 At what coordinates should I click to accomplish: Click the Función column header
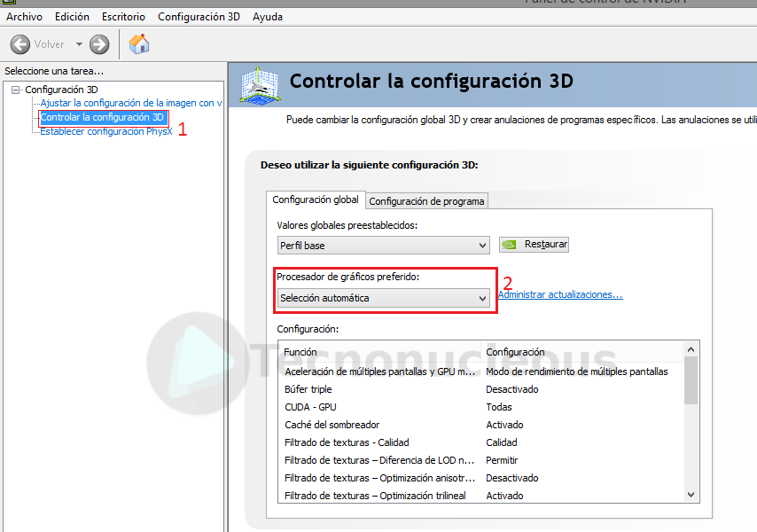[379, 352]
